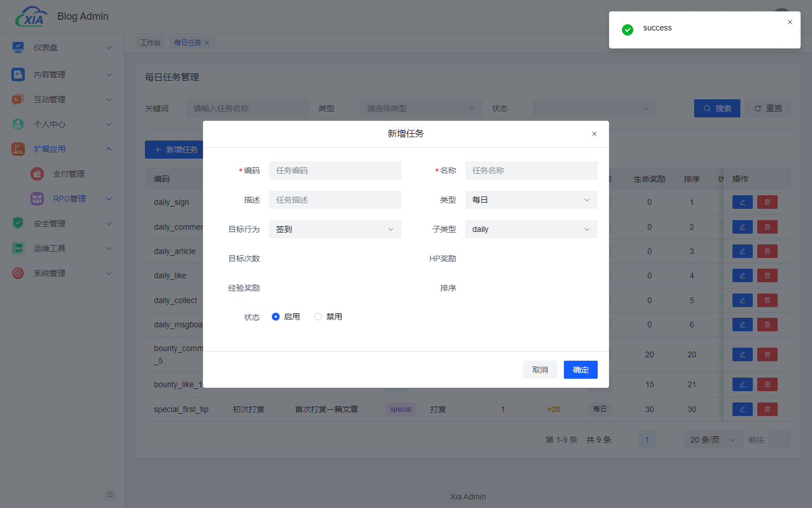Click the 任务名称 input field
812x508 pixels.
[531, 170]
